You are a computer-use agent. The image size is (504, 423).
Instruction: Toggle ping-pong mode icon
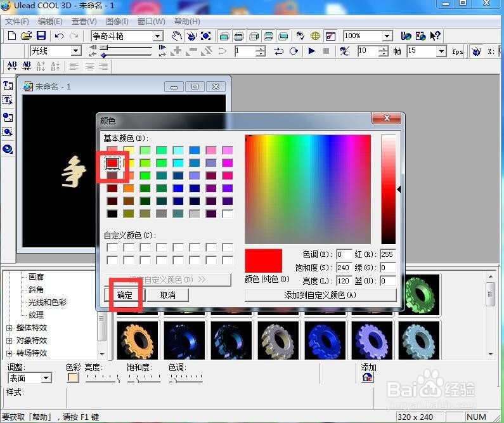point(278,51)
